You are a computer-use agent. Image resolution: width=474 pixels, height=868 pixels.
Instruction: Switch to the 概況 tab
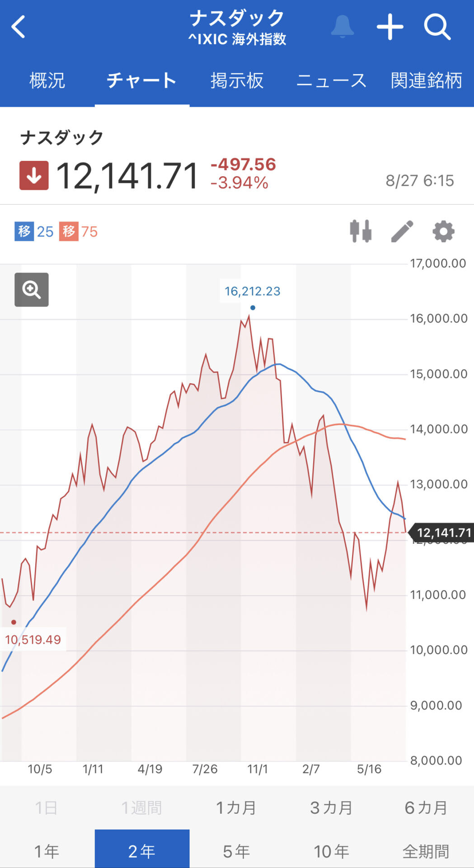[47, 81]
